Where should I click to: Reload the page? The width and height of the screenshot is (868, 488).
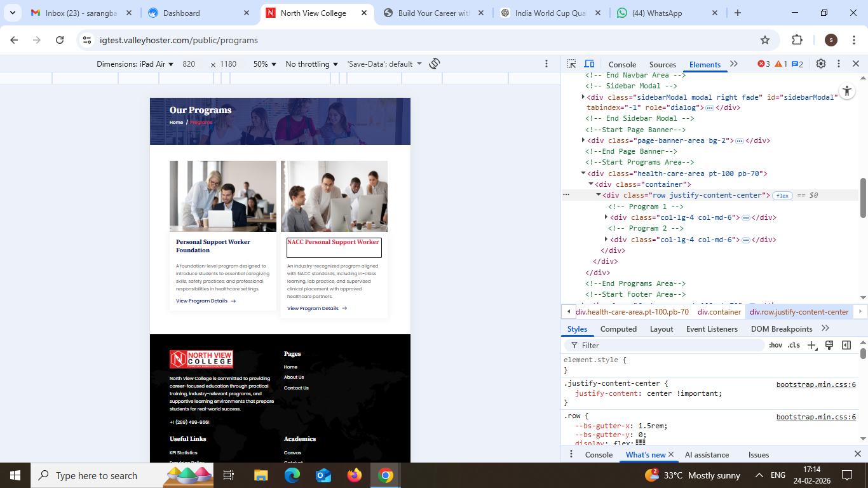60,40
